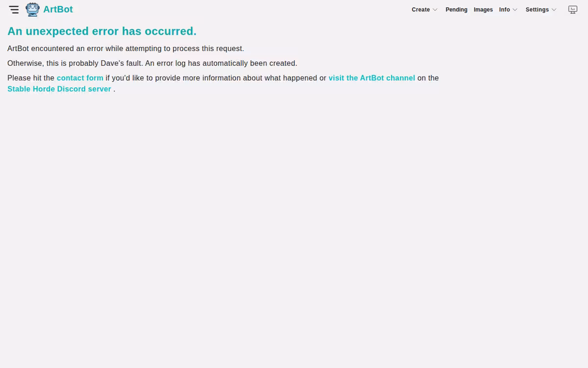Viewport: 588px width, 368px height.
Task: Follow visit the ArtBot channel link
Action: click(x=372, y=78)
